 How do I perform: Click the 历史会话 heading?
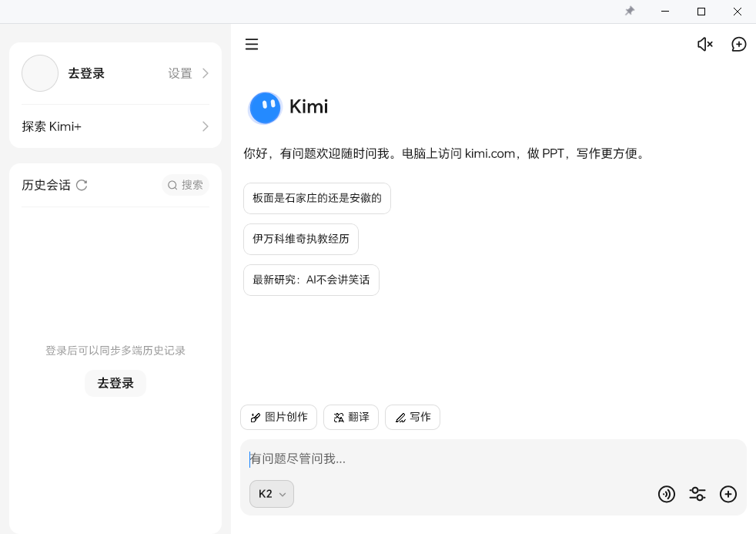[46, 185]
